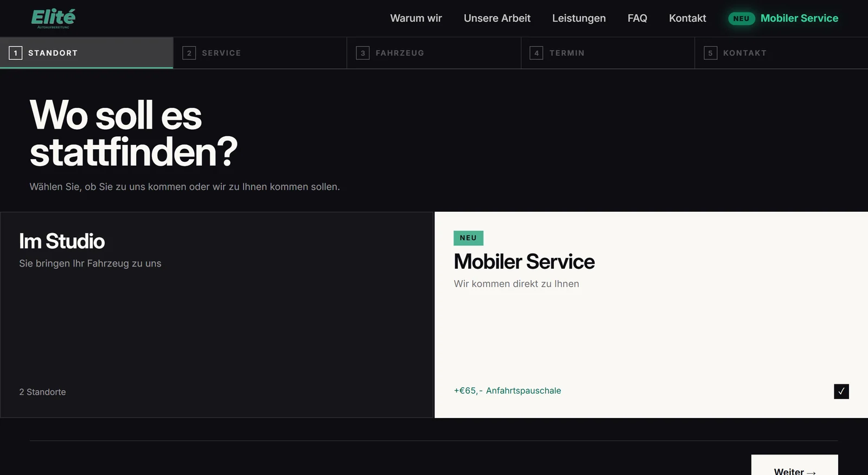Go to Unsere Arbeit

[x=497, y=18]
